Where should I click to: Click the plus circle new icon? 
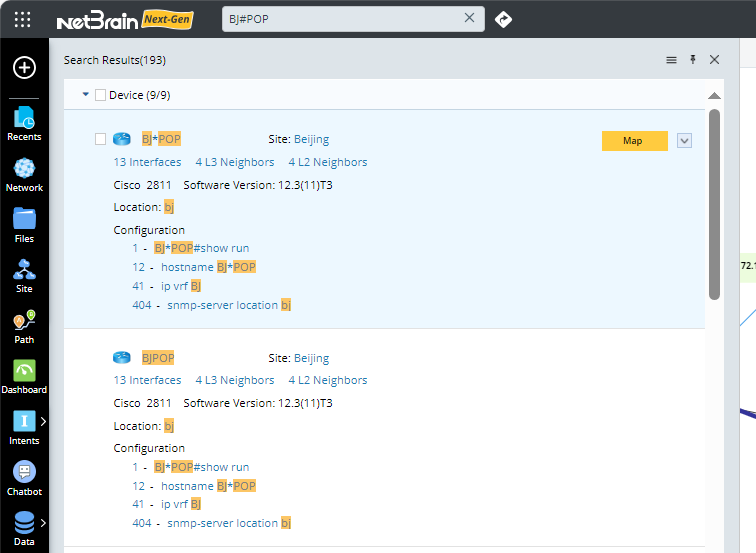coord(24,67)
